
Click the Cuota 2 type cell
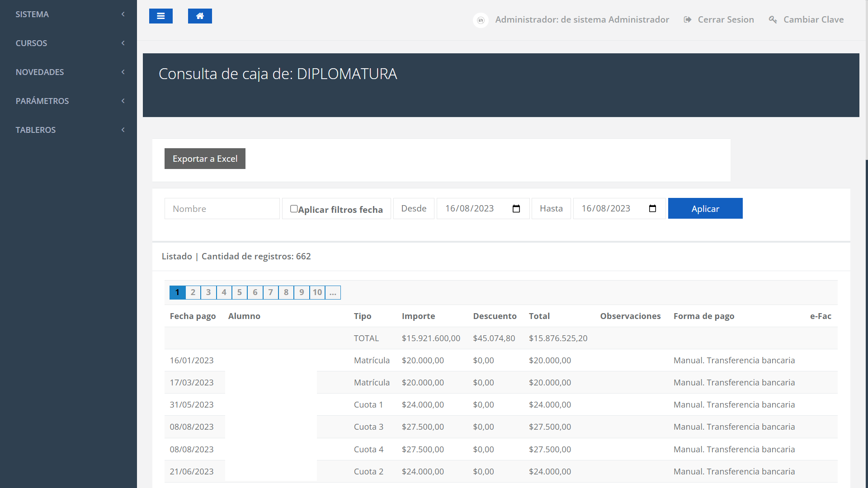click(368, 471)
